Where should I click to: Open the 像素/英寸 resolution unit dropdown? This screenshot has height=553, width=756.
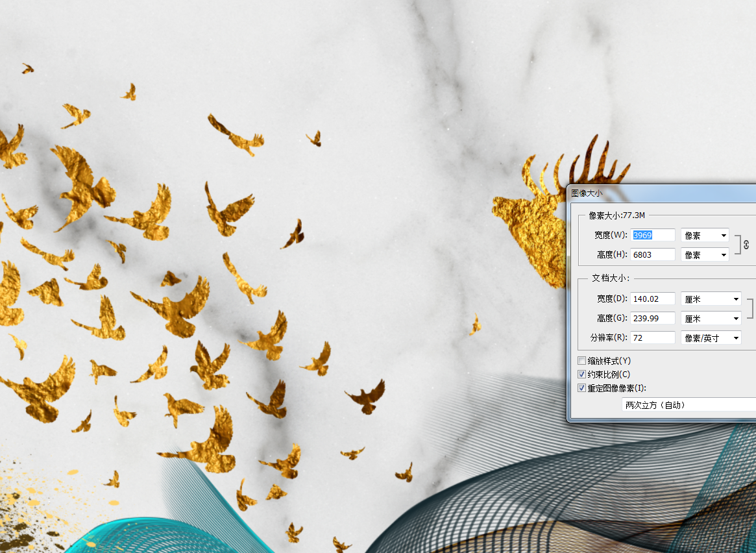711,338
